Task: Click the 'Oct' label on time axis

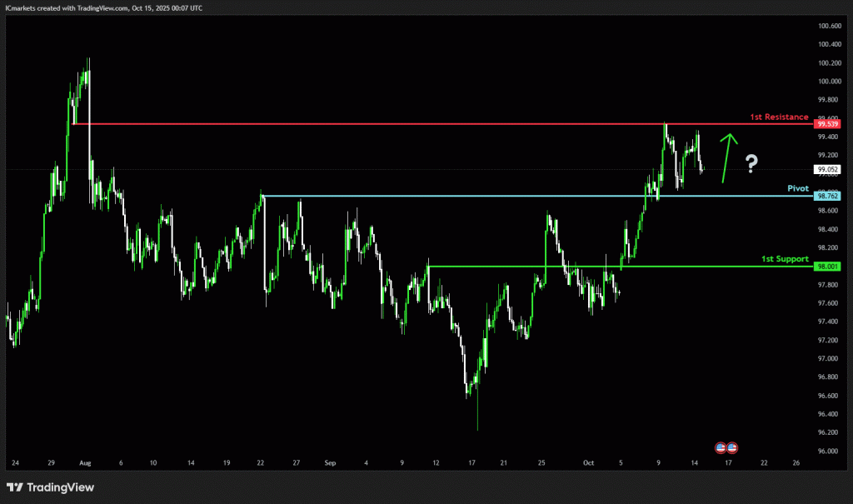Action: [x=589, y=462]
